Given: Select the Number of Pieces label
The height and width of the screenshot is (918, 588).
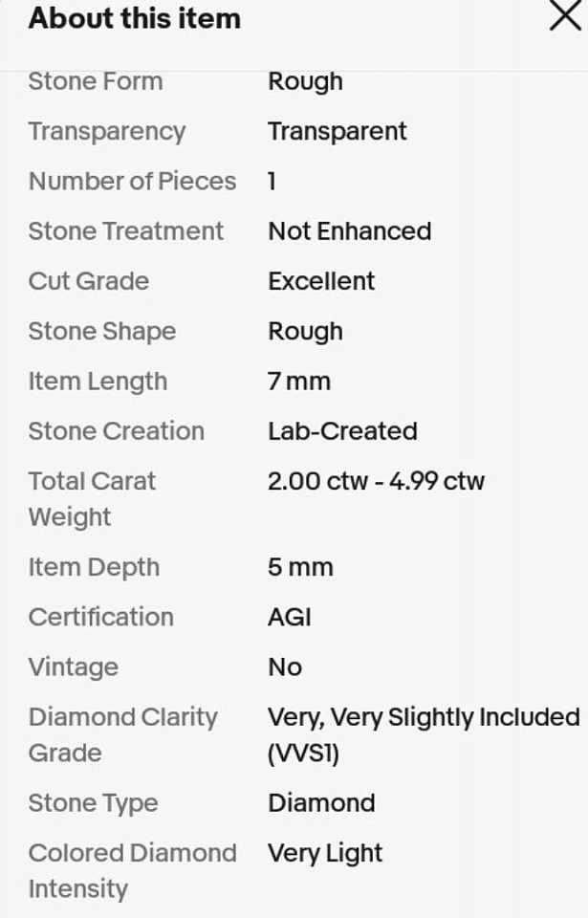Looking at the screenshot, I should click(132, 181).
